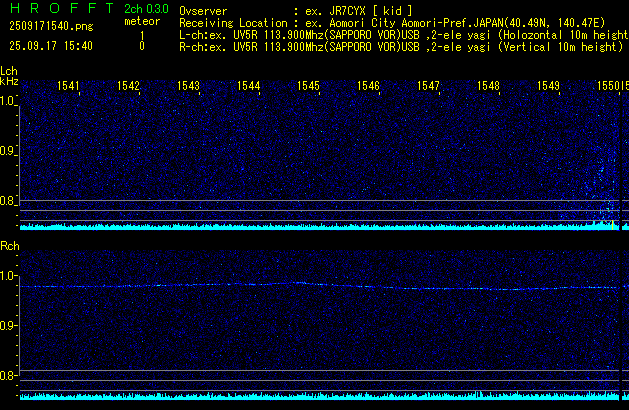Select the L-ch Holozontal yagi description line

coord(404,35)
